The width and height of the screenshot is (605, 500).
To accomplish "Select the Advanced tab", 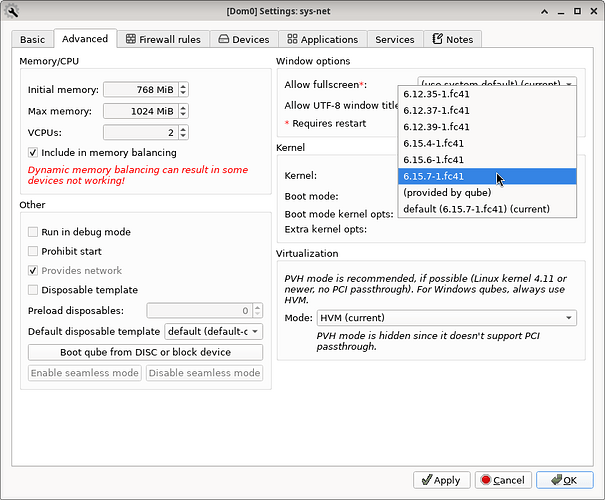I will pyautogui.click(x=85, y=39).
